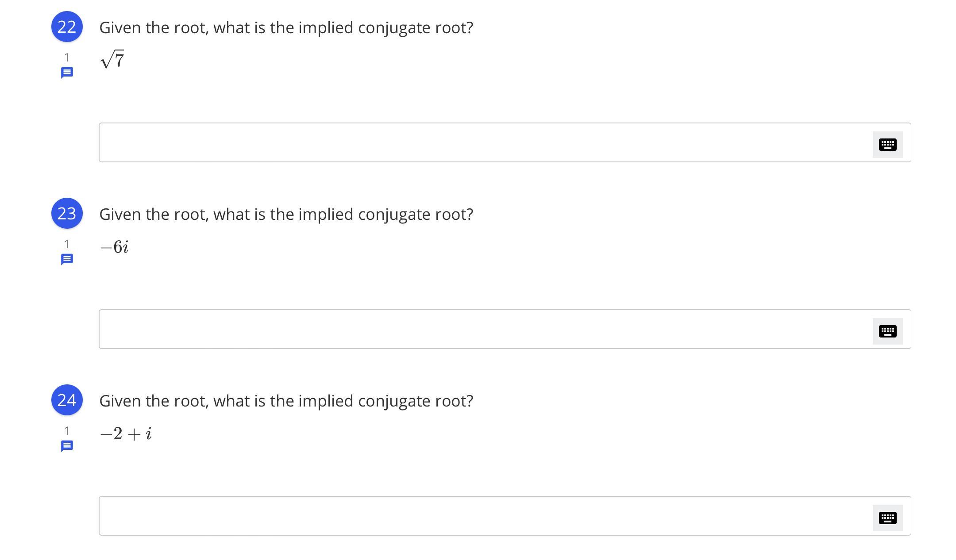The width and height of the screenshot is (956, 560).
Task: Click the blue question 24 number badge
Action: pos(67,400)
